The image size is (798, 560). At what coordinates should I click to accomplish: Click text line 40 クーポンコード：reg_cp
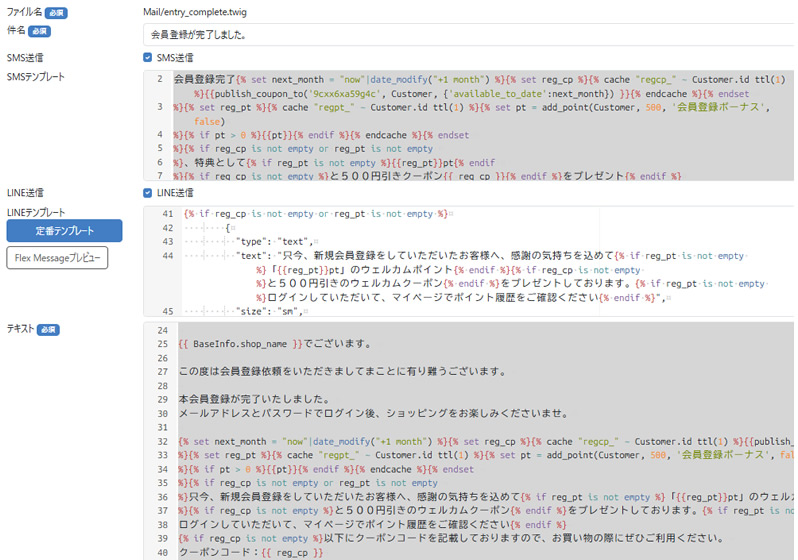pos(251,552)
